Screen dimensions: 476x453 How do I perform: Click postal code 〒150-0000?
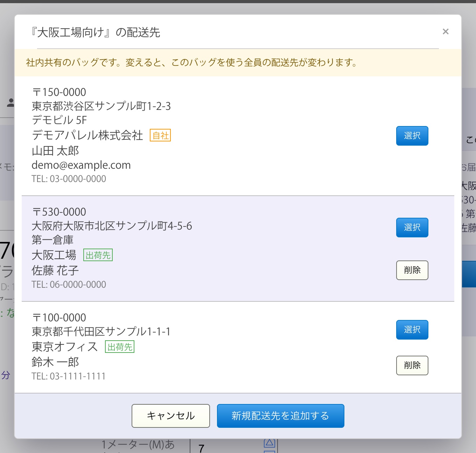[x=59, y=92]
